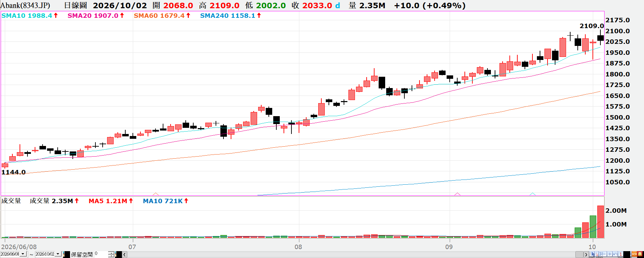The height and width of the screenshot is (258, 644).
Task: Click the SMA20 1907.0 indicator label
Action: click(x=93, y=15)
